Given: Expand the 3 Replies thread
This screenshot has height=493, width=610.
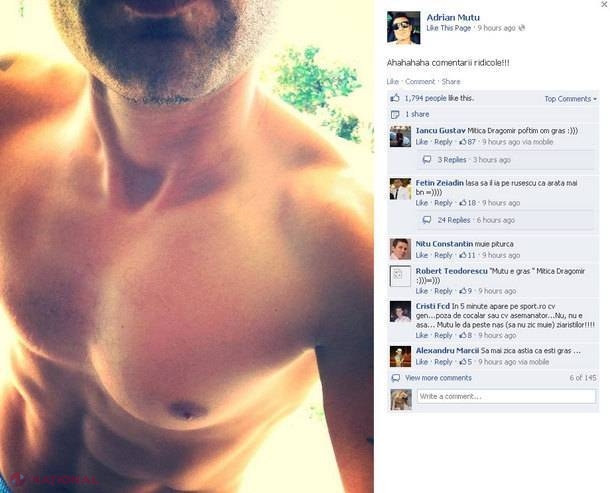Looking at the screenshot, I should [452, 160].
